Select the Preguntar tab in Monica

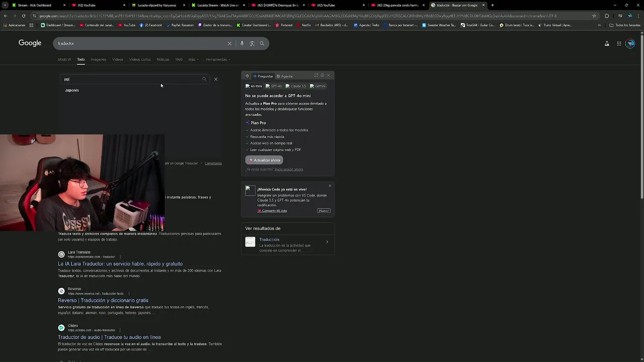(263, 76)
